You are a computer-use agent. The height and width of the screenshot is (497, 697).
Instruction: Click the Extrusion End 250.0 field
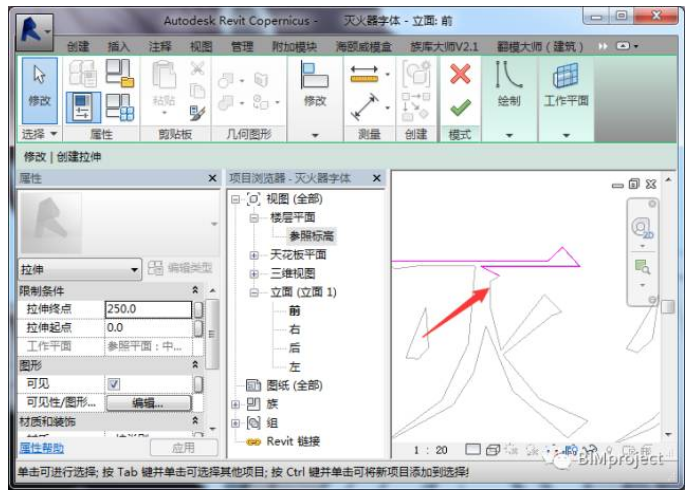148,309
